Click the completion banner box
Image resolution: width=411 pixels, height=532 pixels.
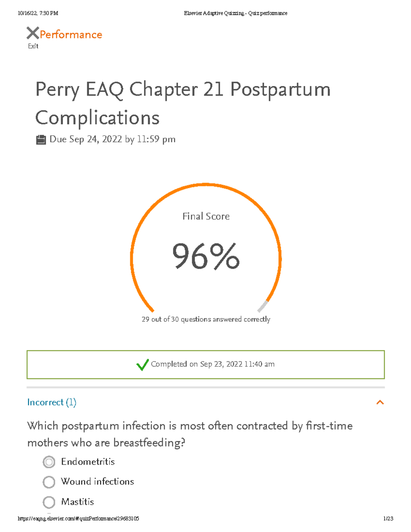[x=206, y=364]
